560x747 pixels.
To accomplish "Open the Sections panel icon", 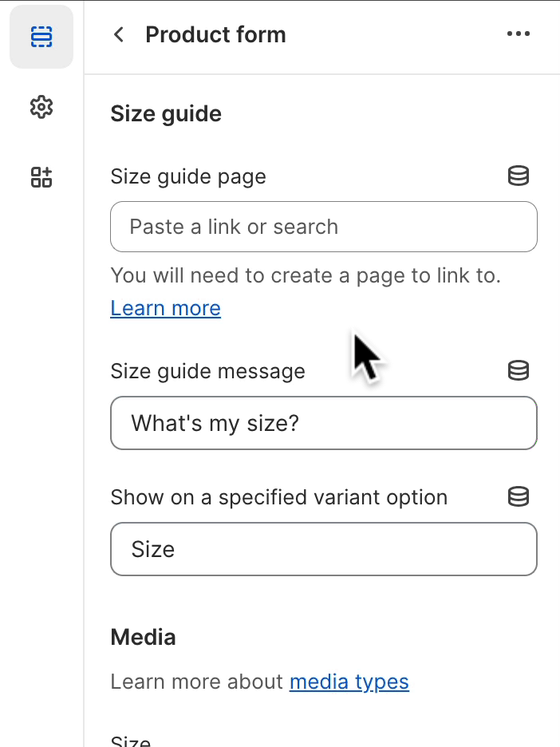I will (x=41, y=37).
